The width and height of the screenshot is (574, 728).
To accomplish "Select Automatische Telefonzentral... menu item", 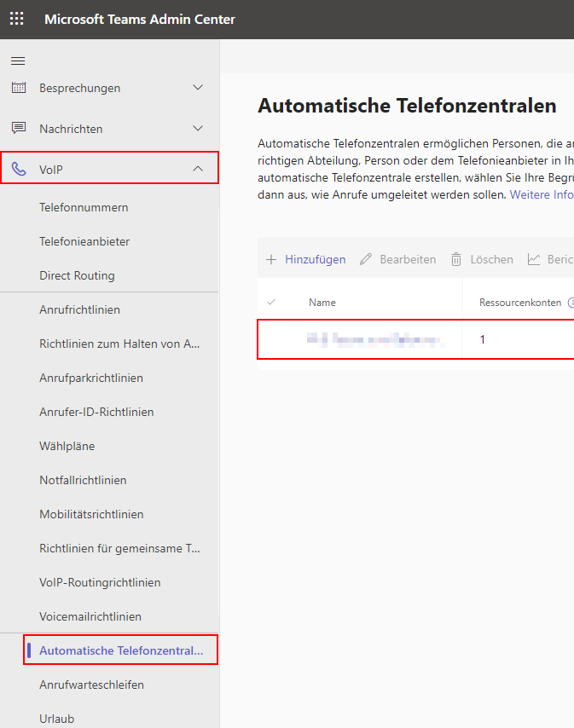I will click(121, 650).
